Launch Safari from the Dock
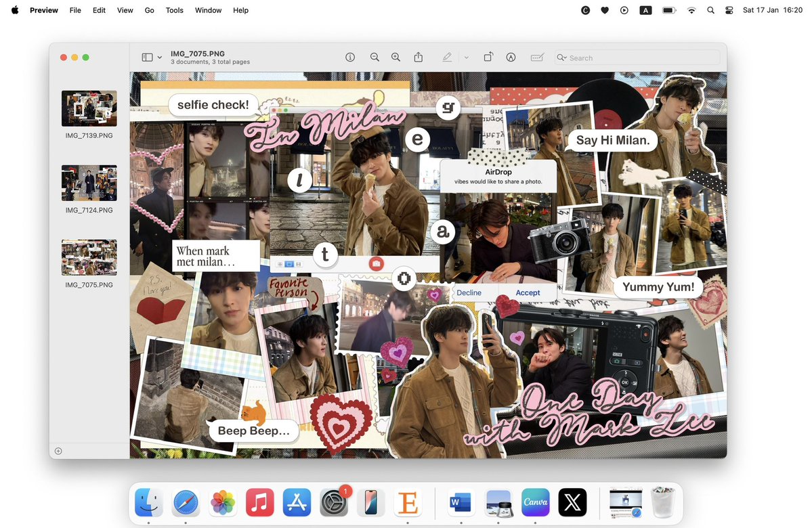Screen dimensions: 812x528 click(x=186, y=503)
